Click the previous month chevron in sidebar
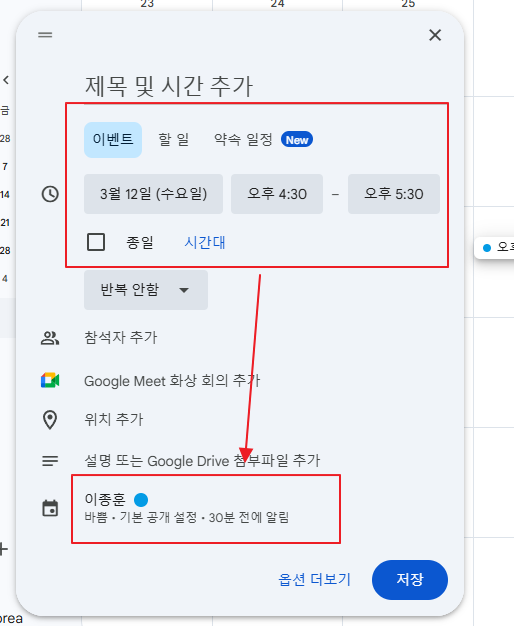The width and height of the screenshot is (514, 626). click(x=6, y=80)
